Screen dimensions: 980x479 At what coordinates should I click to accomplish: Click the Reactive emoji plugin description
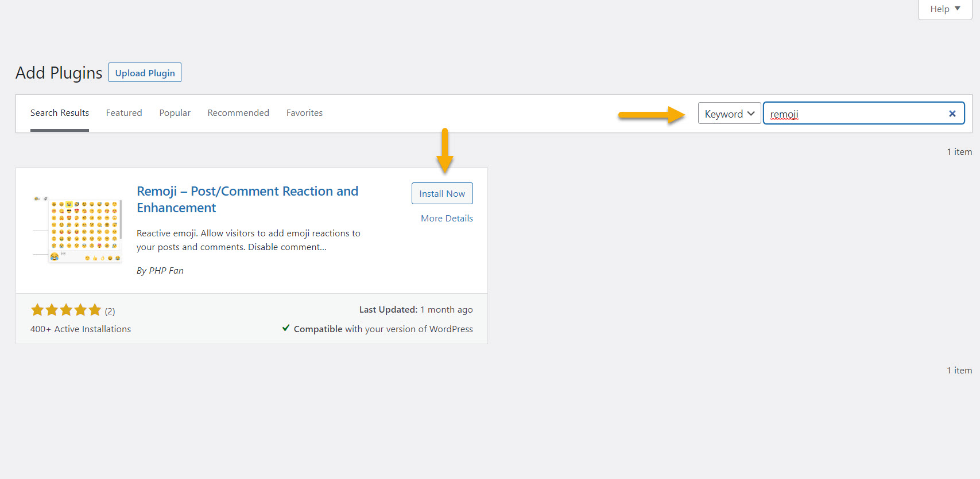[x=249, y=240]
